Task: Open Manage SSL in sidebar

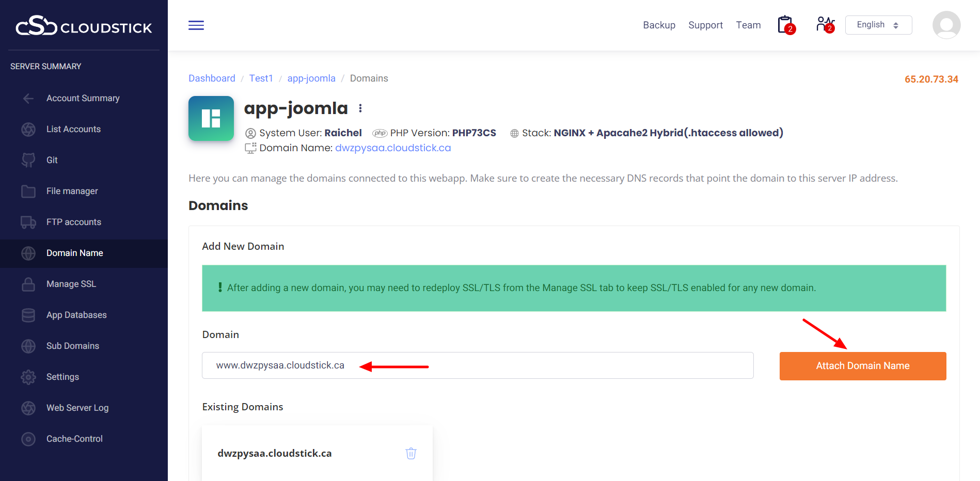Action: coord(71,284)
